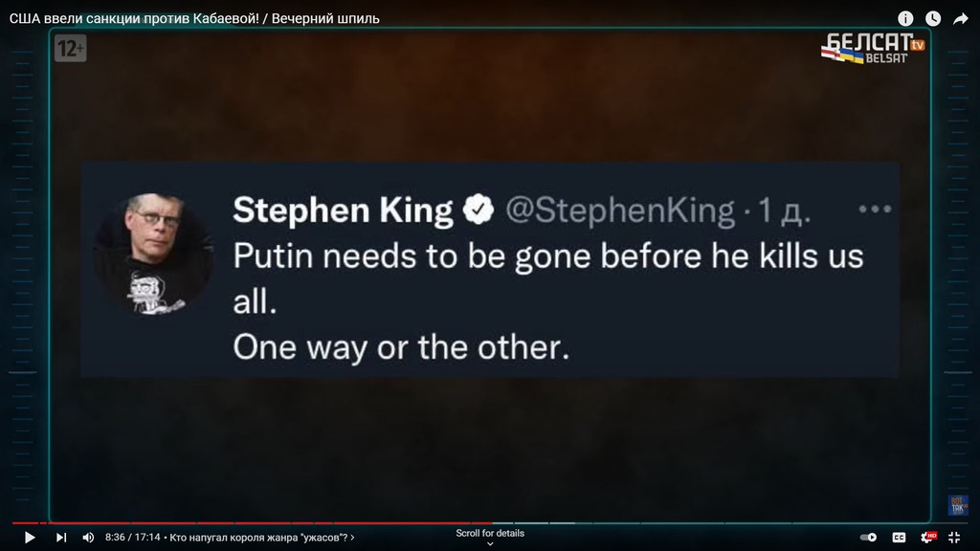980x551 pixels.
Task: Click the 12+ age rating badge
Action: point(70,48)
